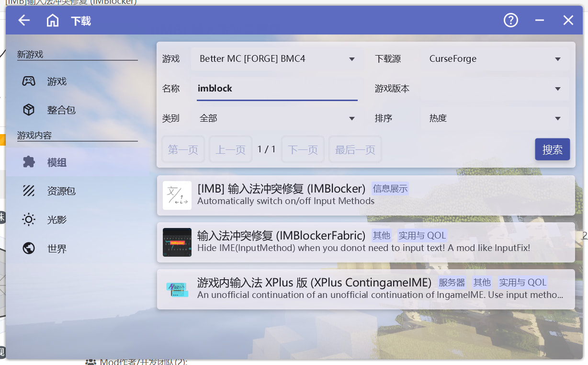Click the 下载 title in header

pos(81,21)
